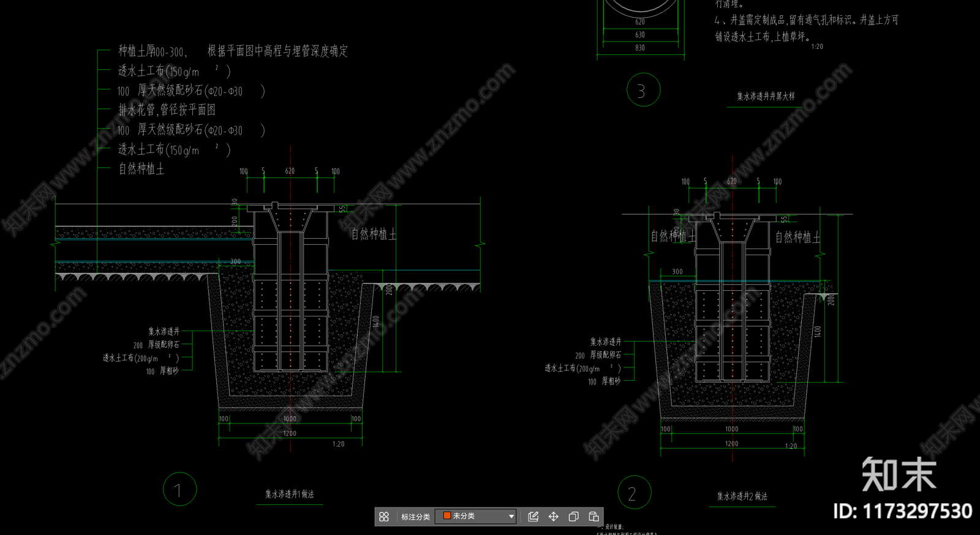
Task: Click the paste icon in the annotation toolbar
Action: [594, 517]
